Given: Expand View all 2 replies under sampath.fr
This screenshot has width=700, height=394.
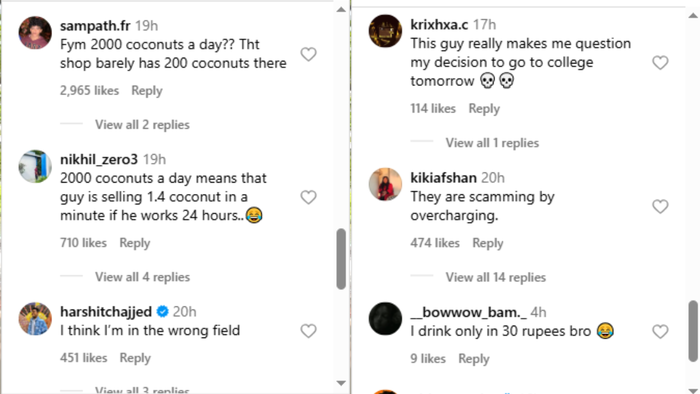Looking at the screenshot, I should (x=142, y=124).
